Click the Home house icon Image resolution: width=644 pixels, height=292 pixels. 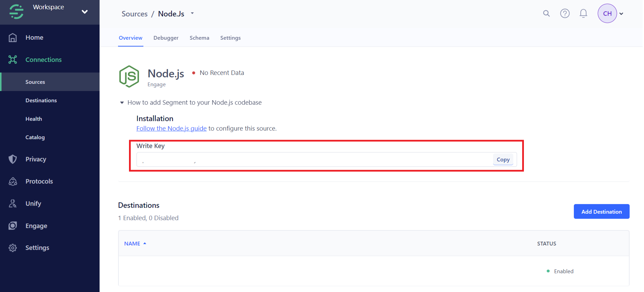click(x=13, y=38)
